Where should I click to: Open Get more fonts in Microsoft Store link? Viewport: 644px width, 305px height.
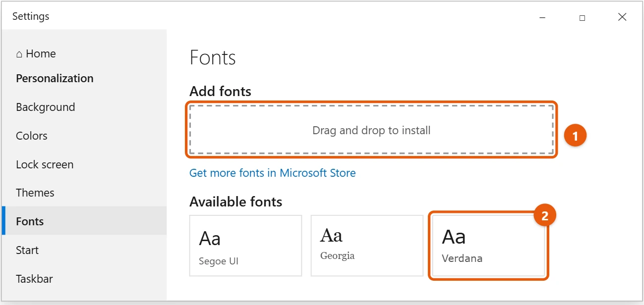pyautogui.click(x=273, y=173)
